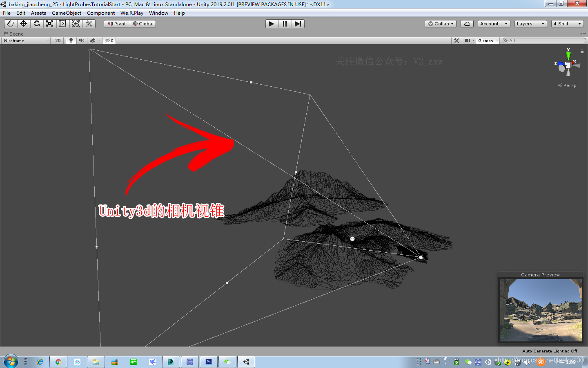Open the Assets menu
Viewport: 588px width, 368px height.
coord(38,13)
